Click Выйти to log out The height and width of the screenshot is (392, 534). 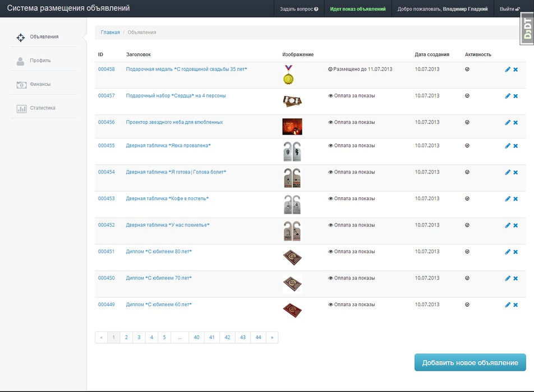tap(509, 9)
